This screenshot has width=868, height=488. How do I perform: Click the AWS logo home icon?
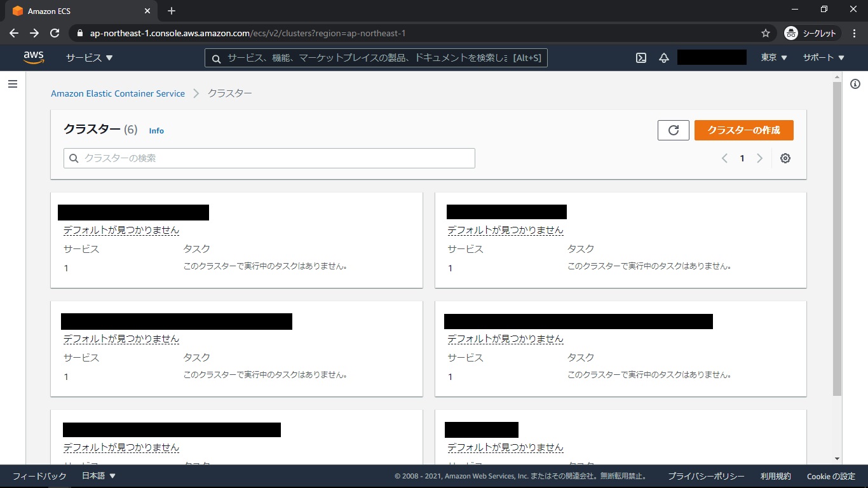coord(34,58)
